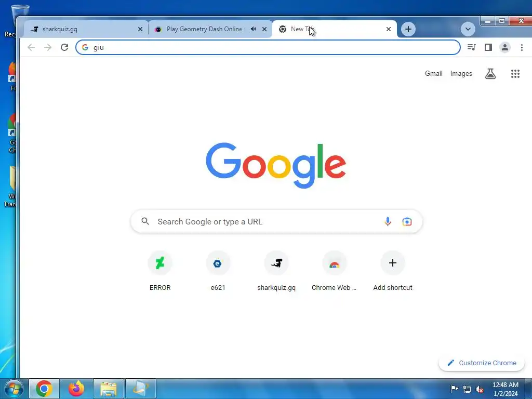
Task: Open Windows Explorer from the taskbar
Action: 109,389
